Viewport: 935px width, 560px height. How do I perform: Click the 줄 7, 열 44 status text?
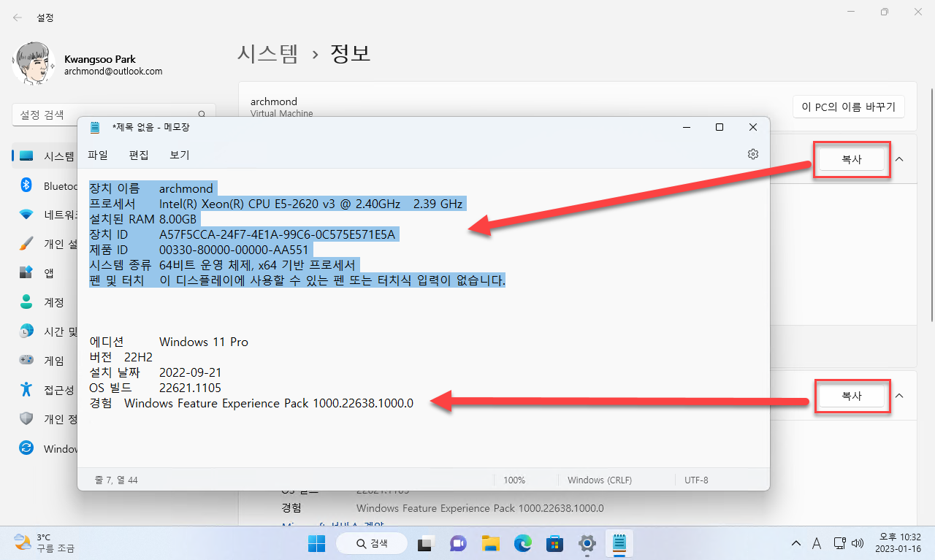(x=116, y=480)
